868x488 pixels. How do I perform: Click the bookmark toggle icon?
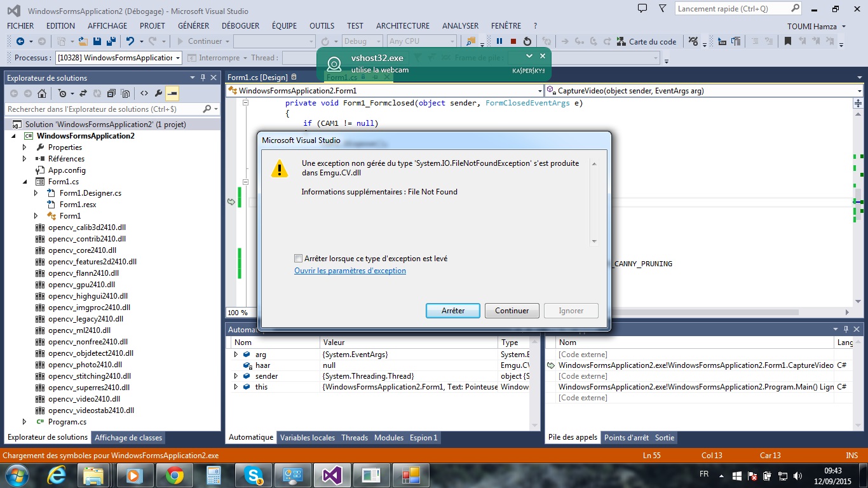point(788,41)
